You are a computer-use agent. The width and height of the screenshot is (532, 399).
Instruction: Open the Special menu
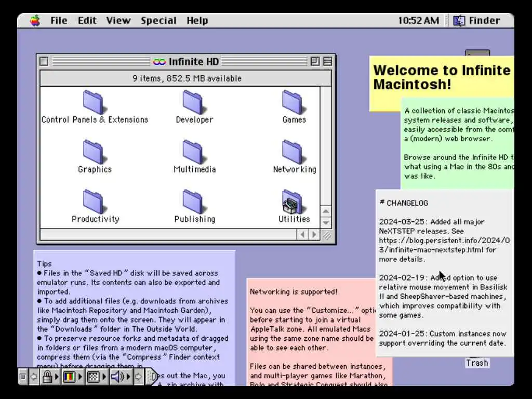[158, 21]
